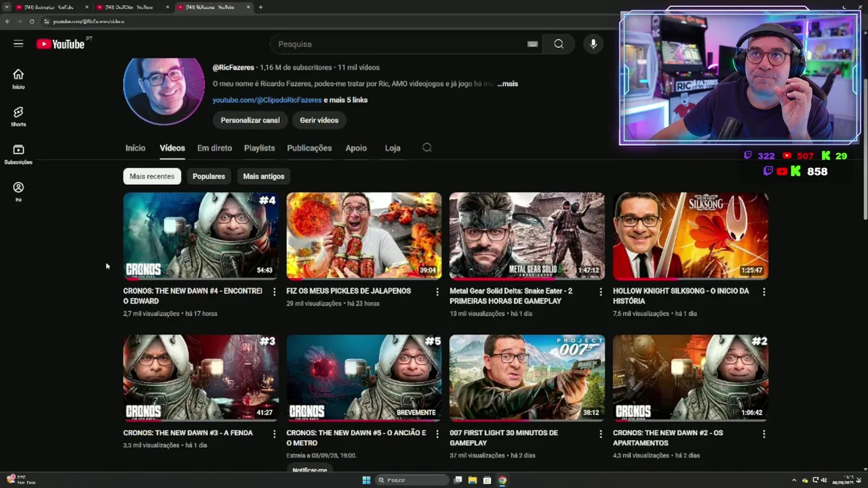This screenshot has width=868, height=488.
Task: Click the Windows taskbar search box
Action: pos(414,480)
